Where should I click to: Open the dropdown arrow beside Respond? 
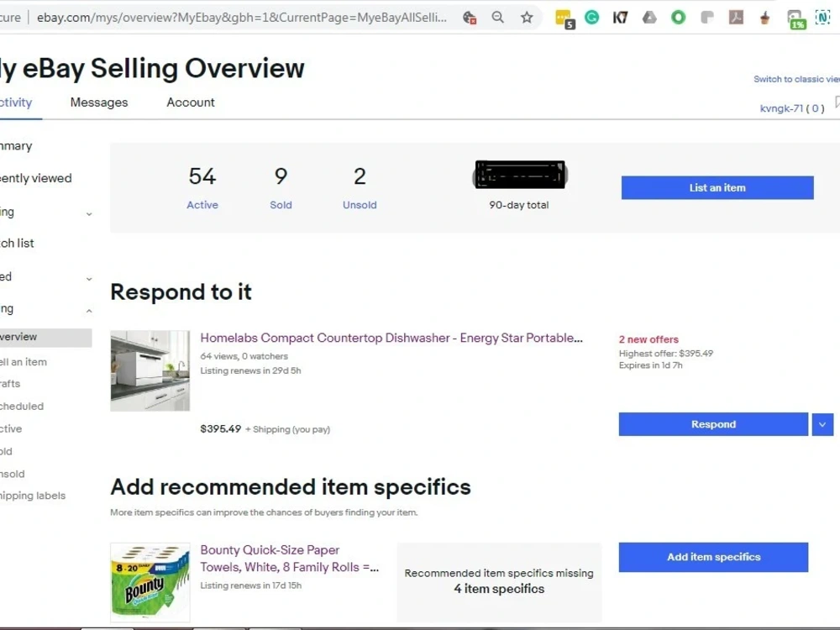822,424
